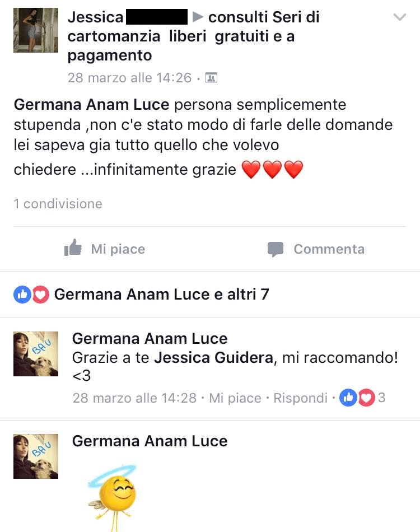Open the group audience icon beside timestamp
Screen dimensions: 420x532
(211, 78)
